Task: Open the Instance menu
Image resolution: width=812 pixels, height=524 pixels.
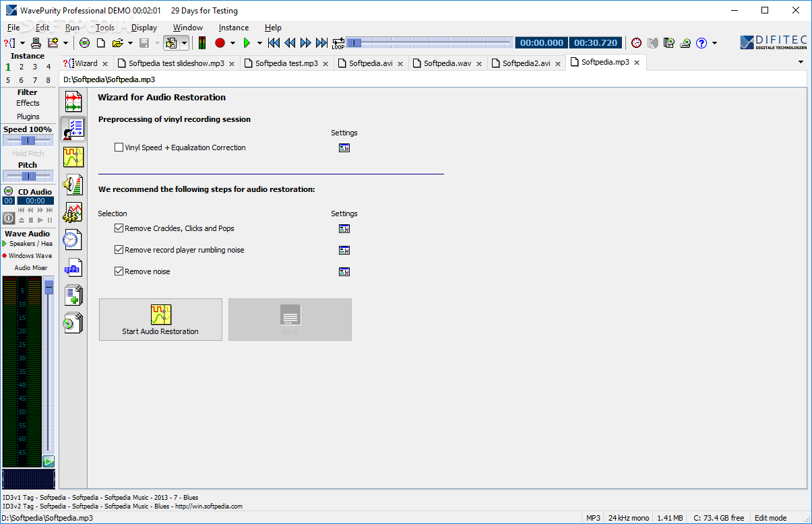Action: click(x=234, y=28)
